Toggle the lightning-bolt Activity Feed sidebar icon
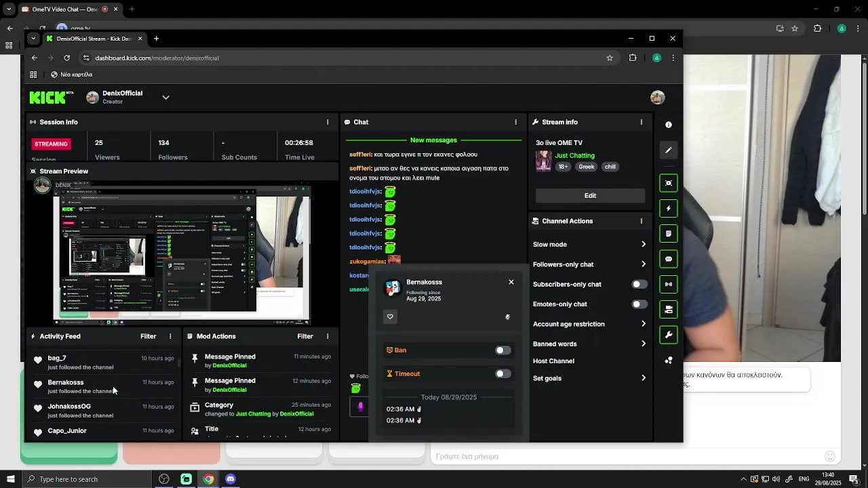The height and width of the screenshot is (488, 868). pyautogui.click(x=669, y=208)
